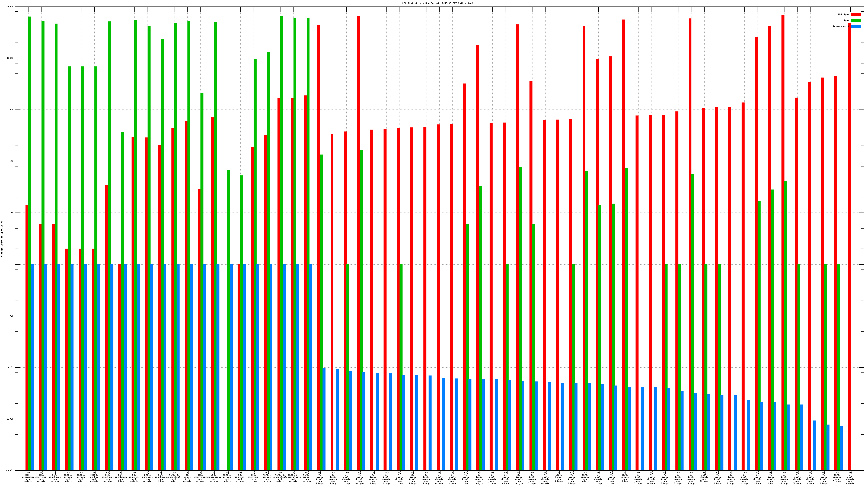Click the bl.spamcop.net 4 hops label
868x488 pixels.
240,477
